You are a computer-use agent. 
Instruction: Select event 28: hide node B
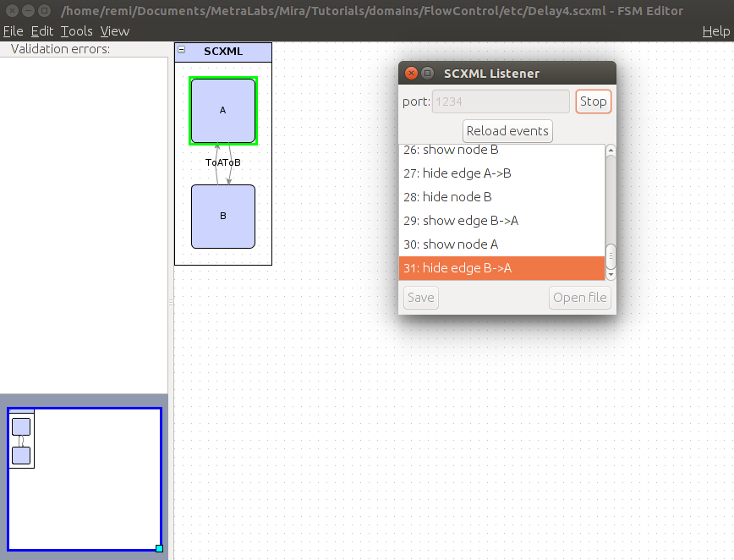click(x=502, y=197)
